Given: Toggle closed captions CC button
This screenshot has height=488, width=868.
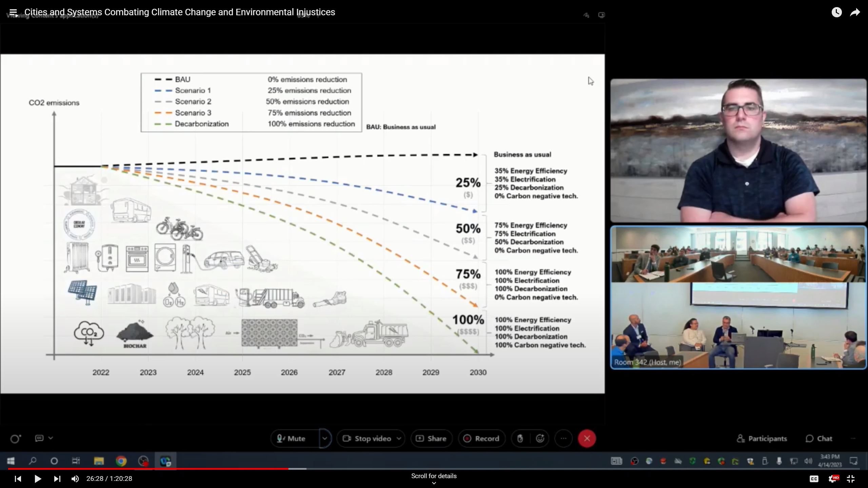Looking at the screenshot, I should click(814, 479).
